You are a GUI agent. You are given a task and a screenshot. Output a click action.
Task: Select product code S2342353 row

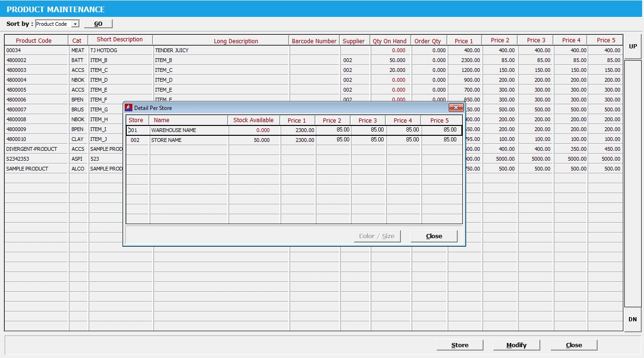click(x=314, y=159)
